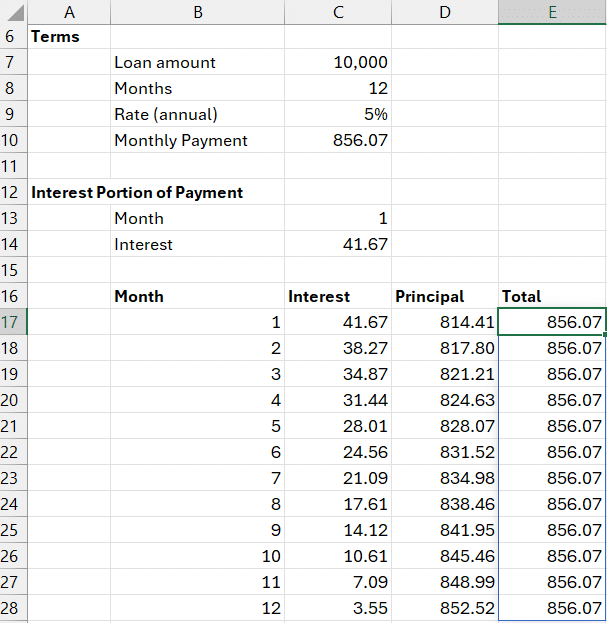Select the highlighted column E header
Screen dimensions: 607x623
coord(552,12)
